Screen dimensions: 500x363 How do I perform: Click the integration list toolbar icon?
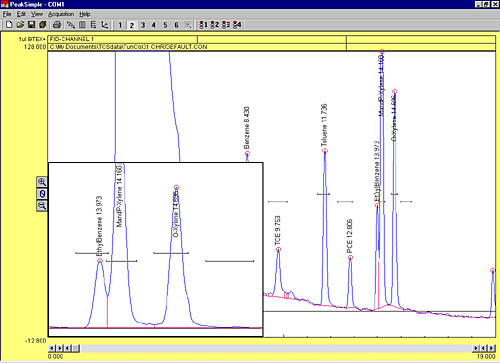93,25
